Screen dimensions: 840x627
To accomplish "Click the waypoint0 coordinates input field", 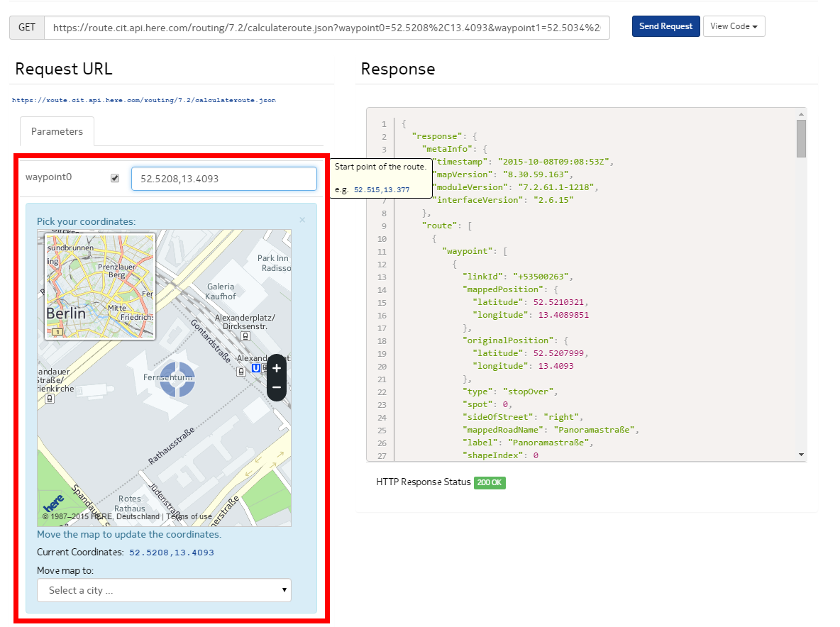I will [x=224, y=179].
